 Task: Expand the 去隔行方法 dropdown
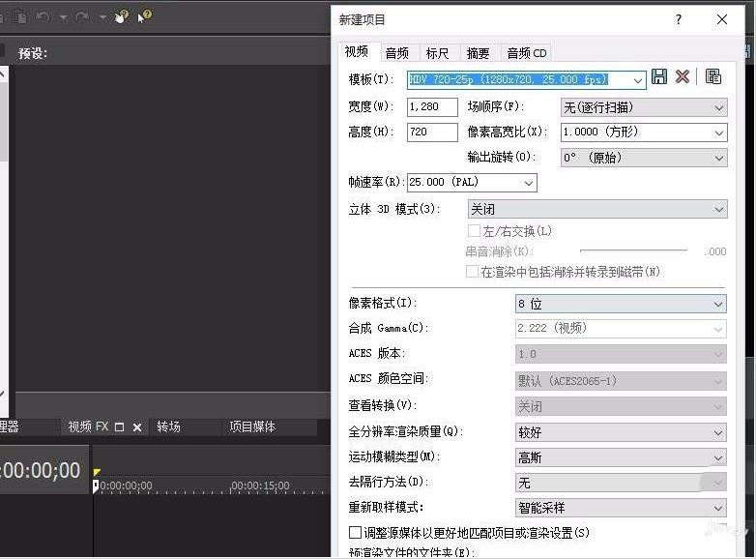[x=717, y=483]
